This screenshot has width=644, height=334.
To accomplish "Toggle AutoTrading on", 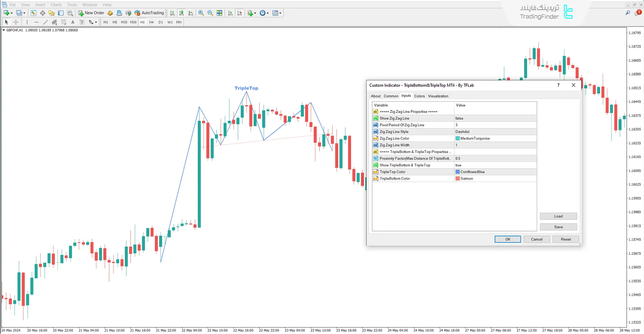I will [x=149, y=13].
